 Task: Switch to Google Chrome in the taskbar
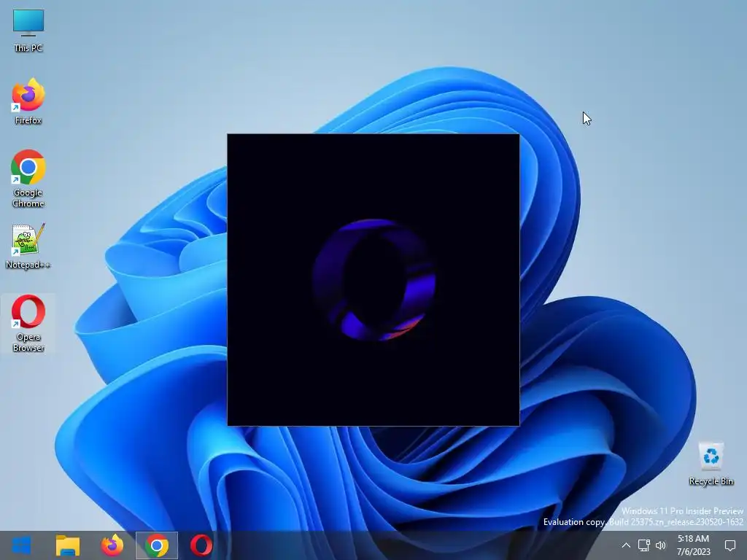(157, 545)
